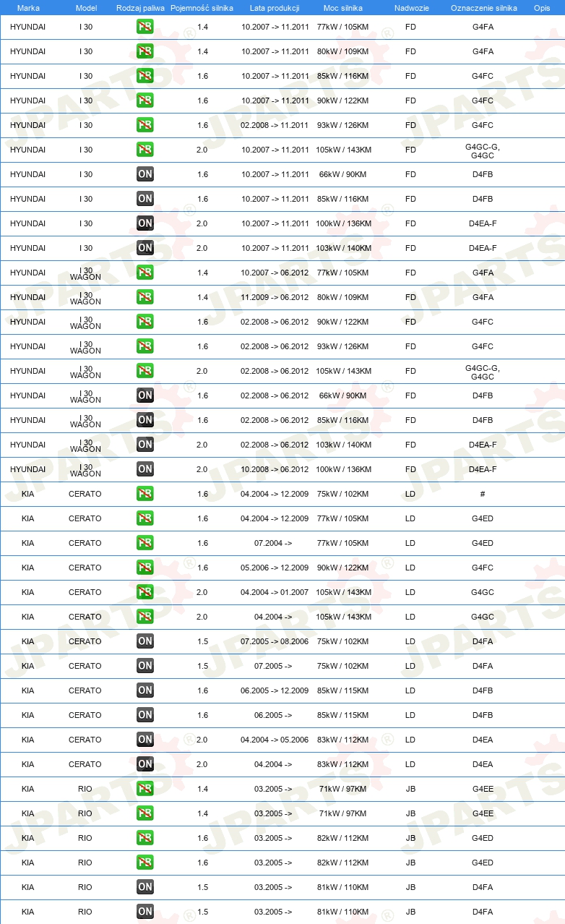Select G4GC-G, G4GC engine code in I 30 Wagon row
Screen dimensions: 565x924
coord(483,371)
